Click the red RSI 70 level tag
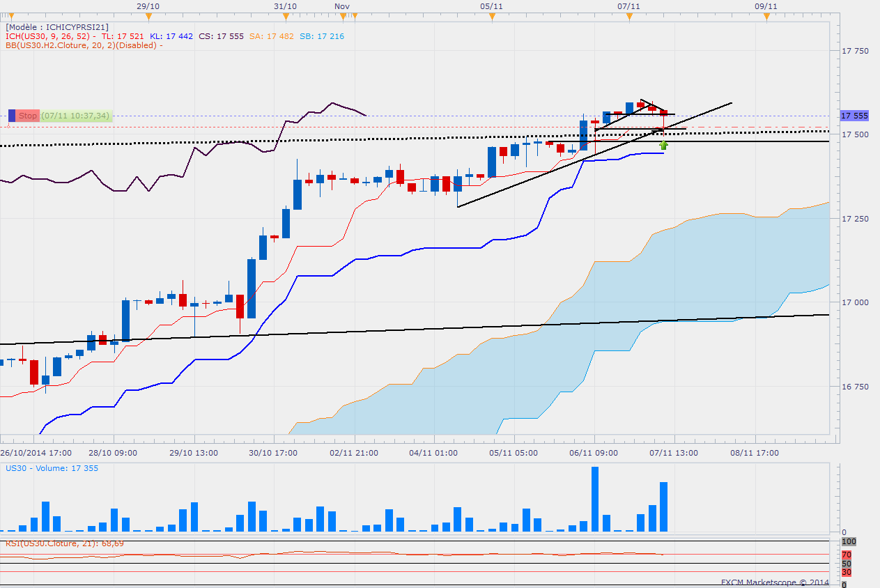Viewport: 880px width, 588px height. pos(847,555)
